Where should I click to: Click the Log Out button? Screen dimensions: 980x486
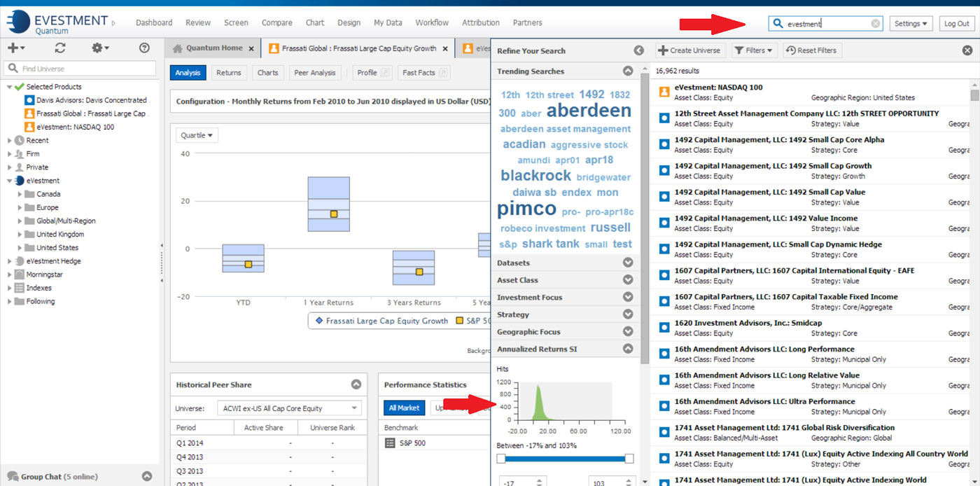tap(956, 24)
